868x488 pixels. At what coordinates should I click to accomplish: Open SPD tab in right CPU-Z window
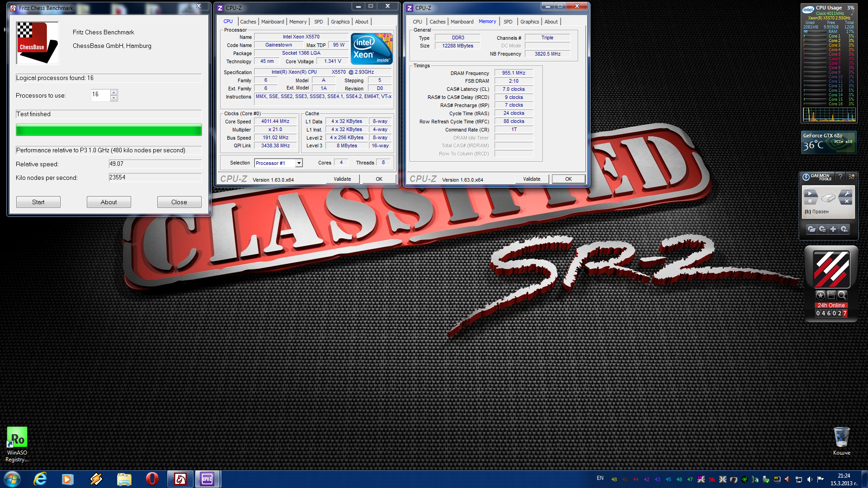coord(508,22)
